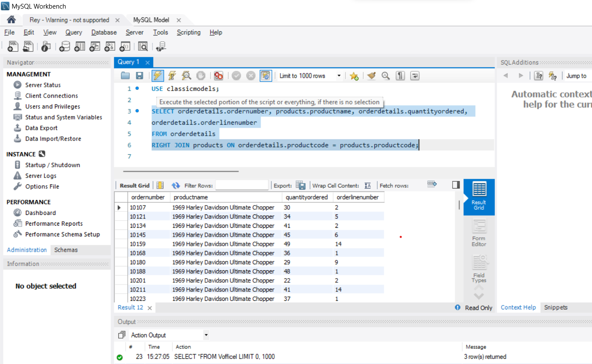The height and width of the screenshot is (364, 592).
Task: Create a new schema toolbar icon
Action: coord(65,46)
